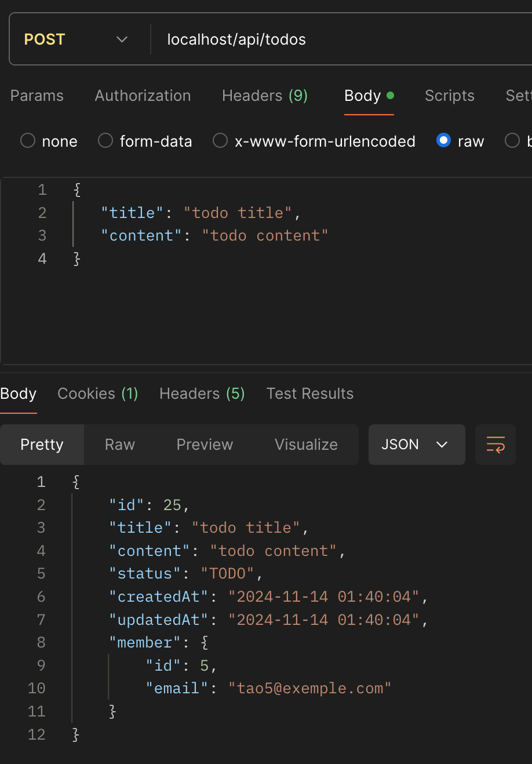Click the "tao5@exemple.com" email value

310,688
